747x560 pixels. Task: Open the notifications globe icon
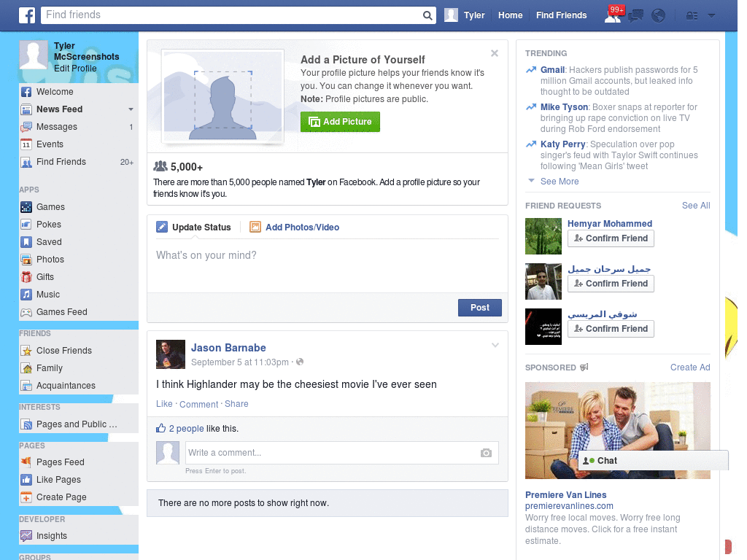pos(658,16)
